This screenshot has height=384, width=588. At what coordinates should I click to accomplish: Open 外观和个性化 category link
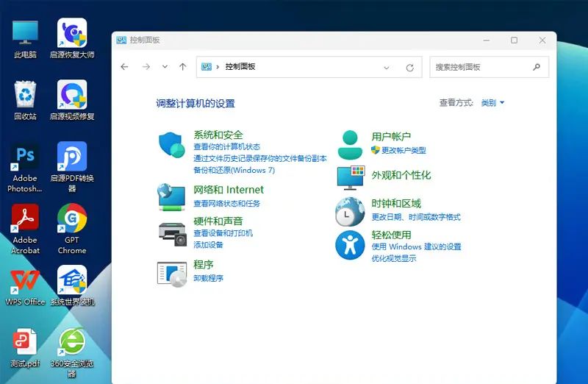pos(401,175)
